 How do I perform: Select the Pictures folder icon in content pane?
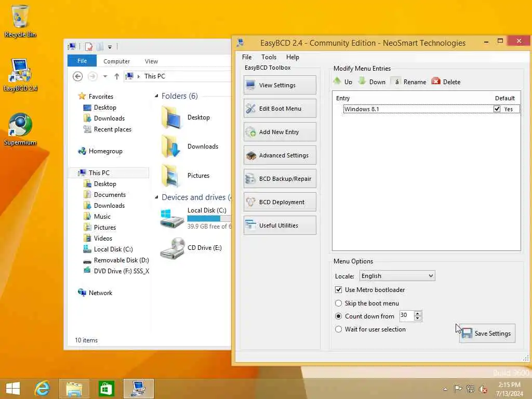171,176
